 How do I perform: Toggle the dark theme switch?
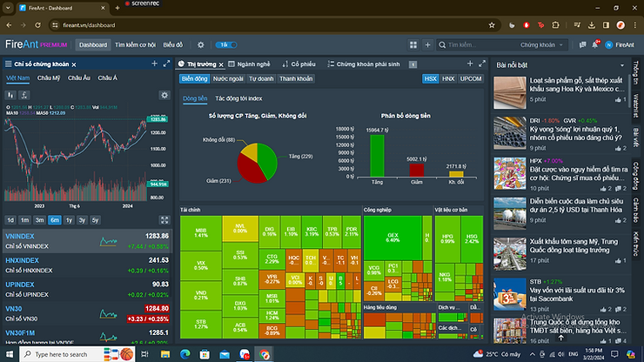pyautogui.click(x=226, y=44)
